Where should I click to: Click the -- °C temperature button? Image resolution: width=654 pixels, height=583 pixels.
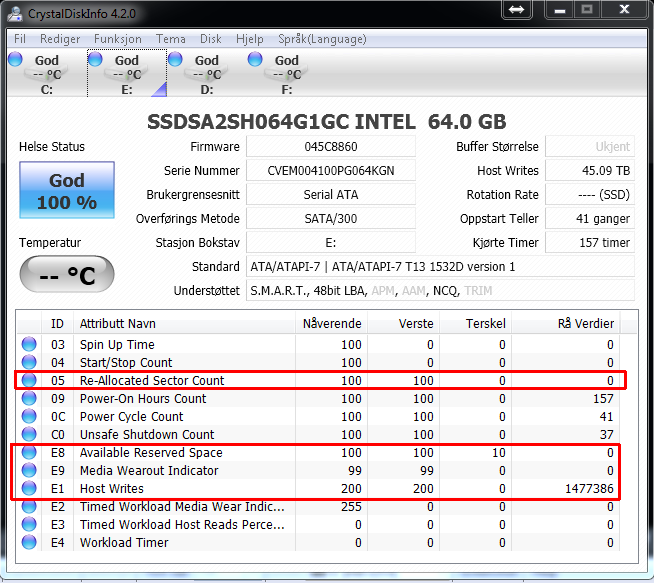67,275
